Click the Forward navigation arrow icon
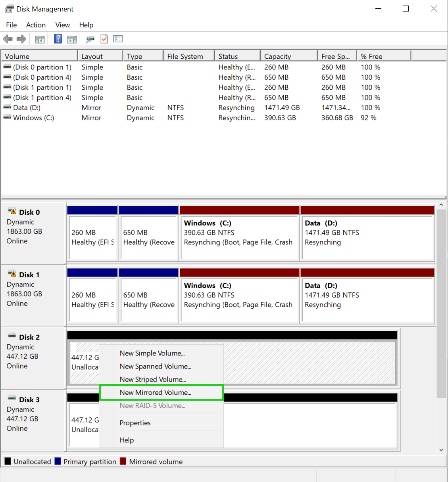Image resolution: width=448 pixels, height=482 pixels. 21,38
